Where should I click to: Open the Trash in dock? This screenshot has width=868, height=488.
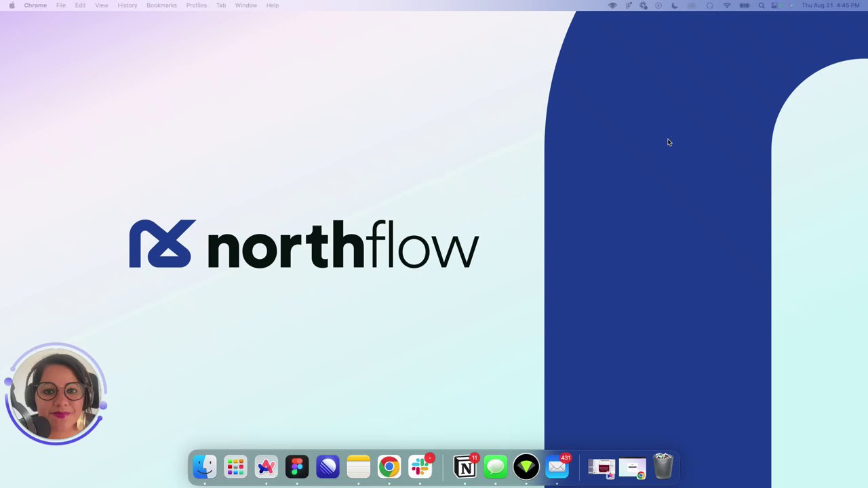(663, 467)
